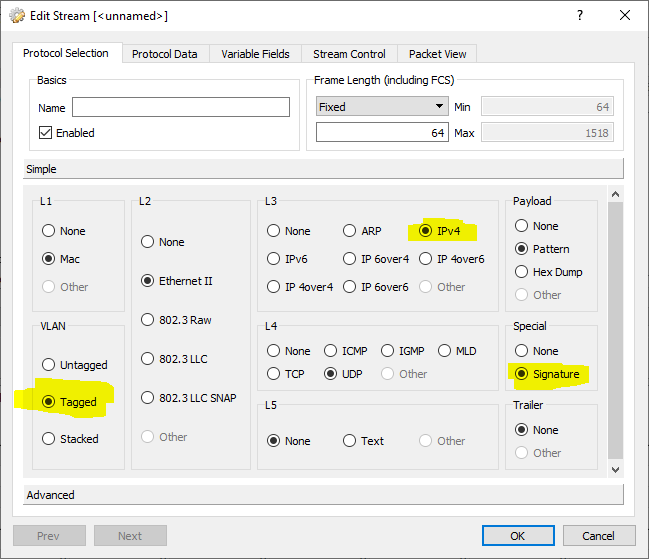Viewport: 649px width, 559px height.
Task: Open the Packet View tab
Action: tap(436, 54)
